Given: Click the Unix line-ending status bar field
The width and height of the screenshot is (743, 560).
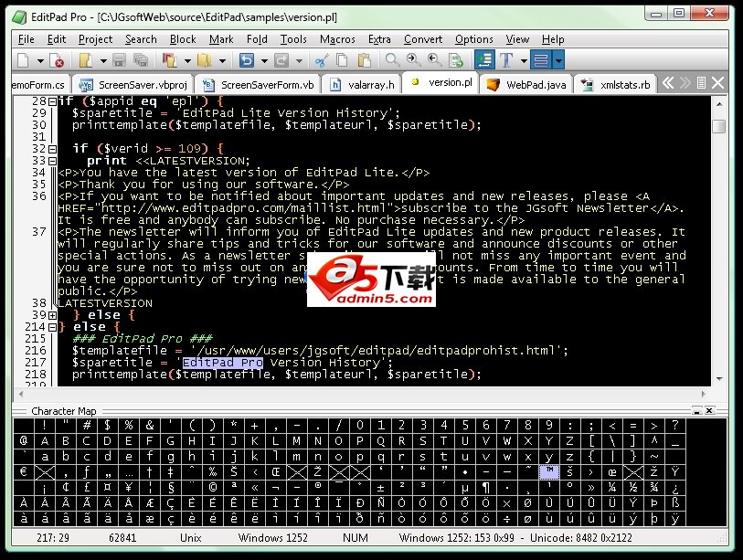Looking at the screenshot, I should (190, 538).
